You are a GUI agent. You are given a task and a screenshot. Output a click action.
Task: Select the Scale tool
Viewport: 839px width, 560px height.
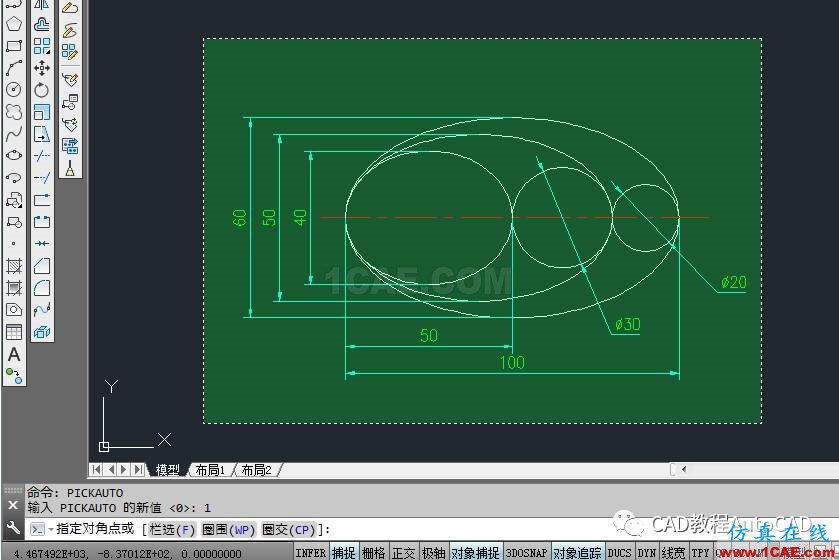click(42, 112)
